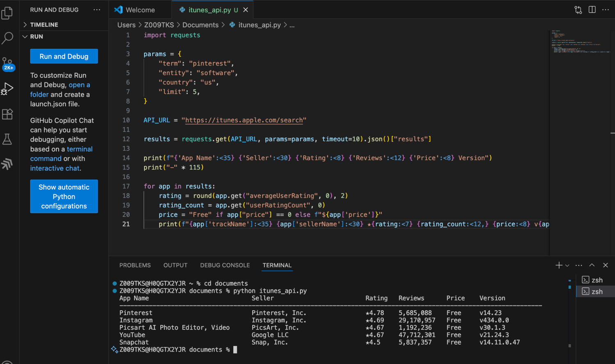Click the activity bar icon below Testing flask
The image size is (615, 364).
(7, 164)
